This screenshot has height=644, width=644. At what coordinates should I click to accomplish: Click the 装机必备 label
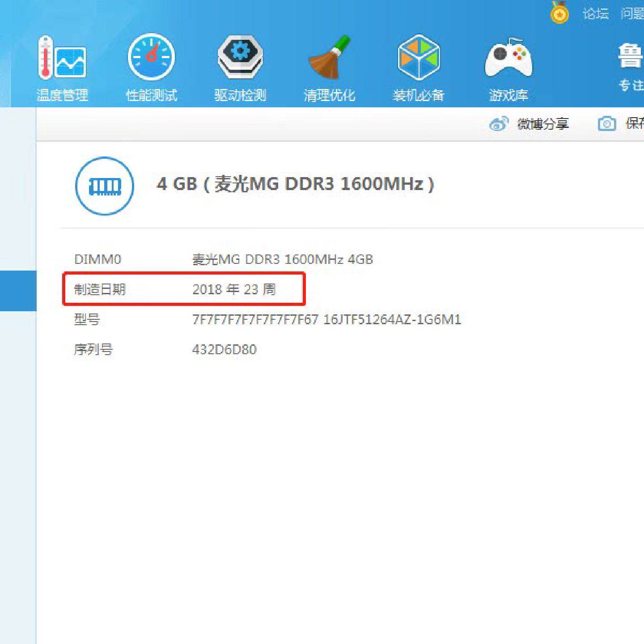tap(419, 95)
